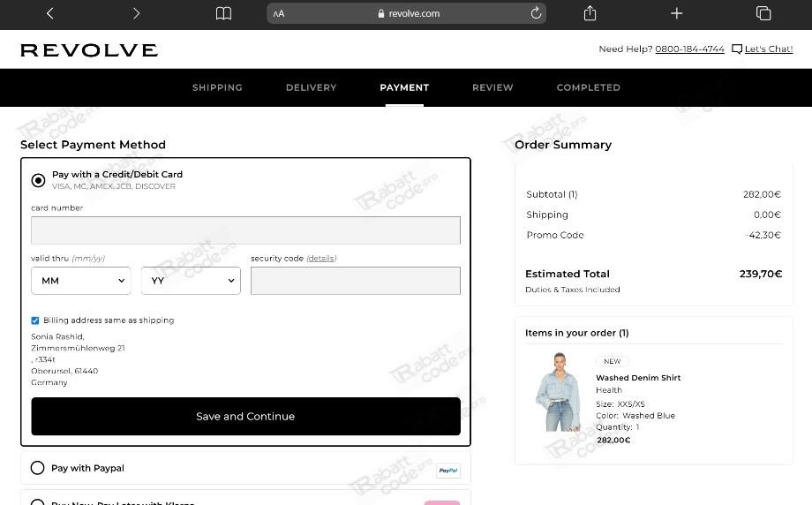Viewport: 812px width, 505px height.
Task: Open the Safari share icon
Action: tap(590, 13)
